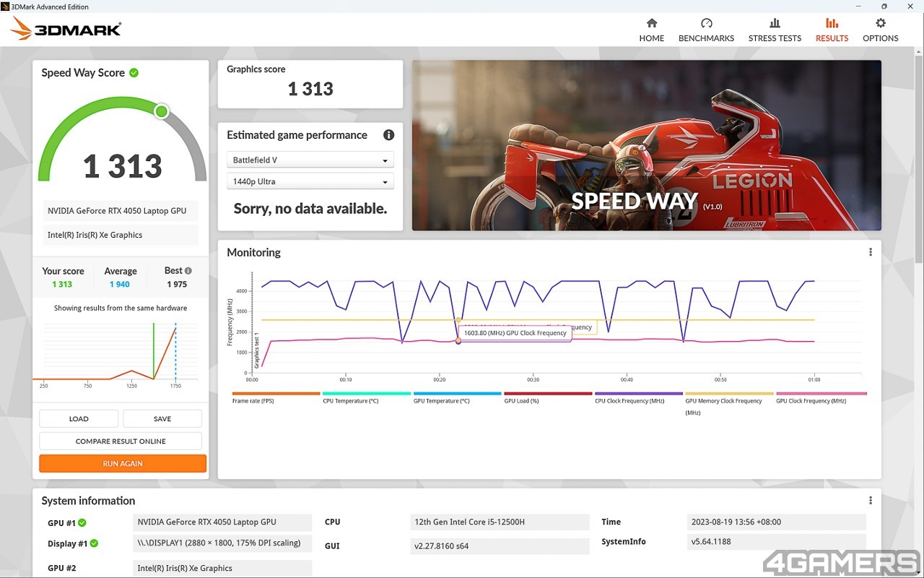Select the RESULTS tab

tap(832, 30)
